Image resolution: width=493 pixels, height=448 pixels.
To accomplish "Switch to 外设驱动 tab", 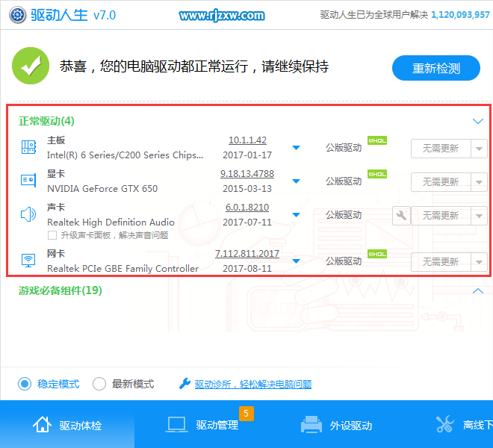I will click(336, 424).
